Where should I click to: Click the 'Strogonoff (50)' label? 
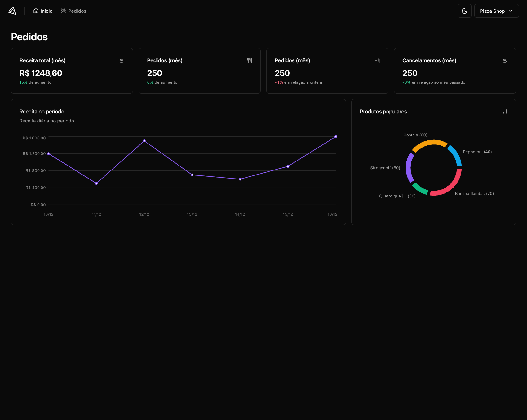385,168
